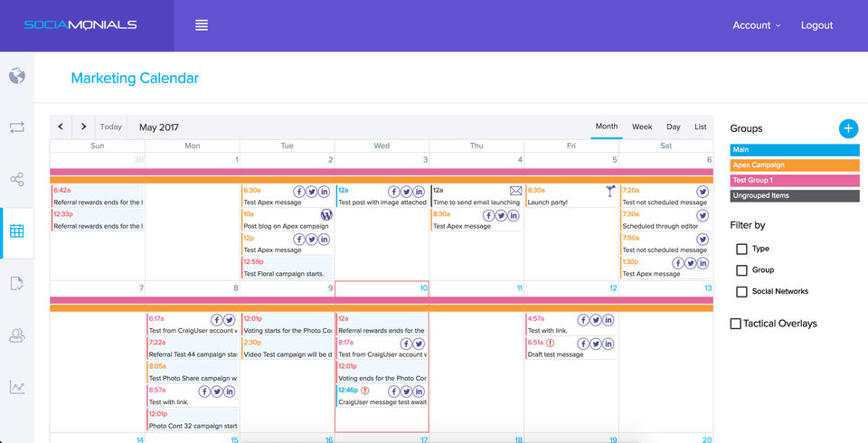The width and height of the screenshot is (868, 443).
Task: Expand the Account dropdown
Action: point(756,25)
